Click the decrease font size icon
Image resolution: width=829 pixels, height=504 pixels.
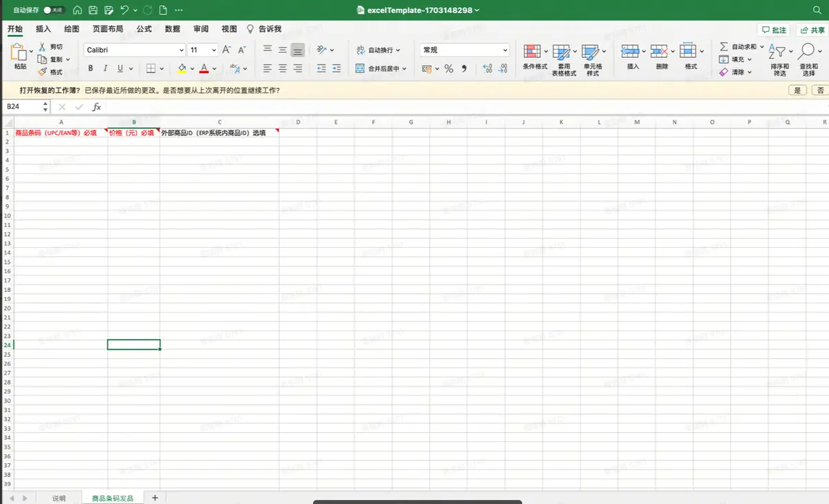click(242, 50)
